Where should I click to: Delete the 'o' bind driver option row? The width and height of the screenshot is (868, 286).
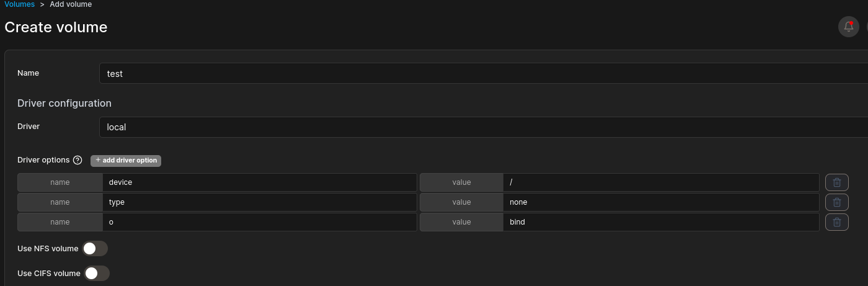click(836, 222)
